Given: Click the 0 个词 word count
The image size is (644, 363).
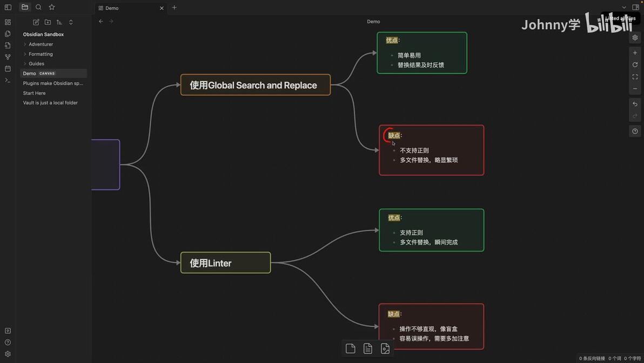Looking at the screenshot, I should (x=615, y=359).
